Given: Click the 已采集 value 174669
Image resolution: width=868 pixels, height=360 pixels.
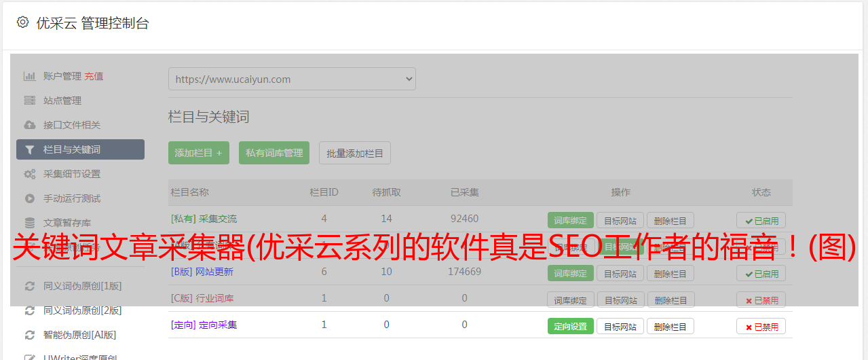Looking at the screenshot, I should tap(465, 272).
